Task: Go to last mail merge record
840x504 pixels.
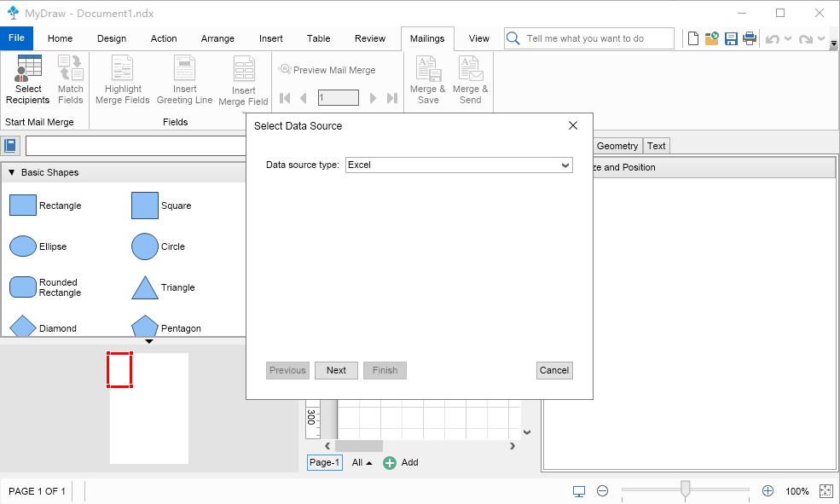Action: pyautogui.click(x=392, y=98)
